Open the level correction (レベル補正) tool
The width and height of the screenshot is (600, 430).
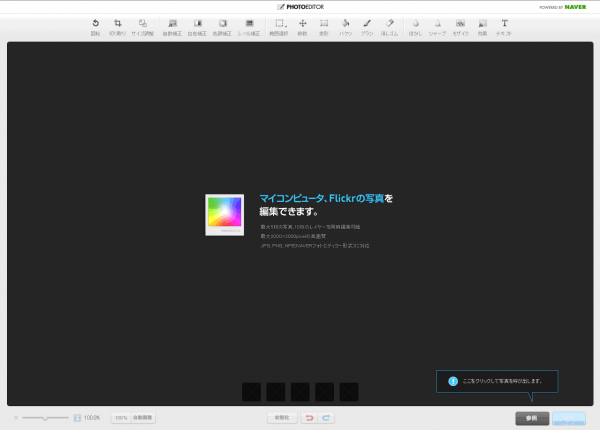(x=248, y=25)
